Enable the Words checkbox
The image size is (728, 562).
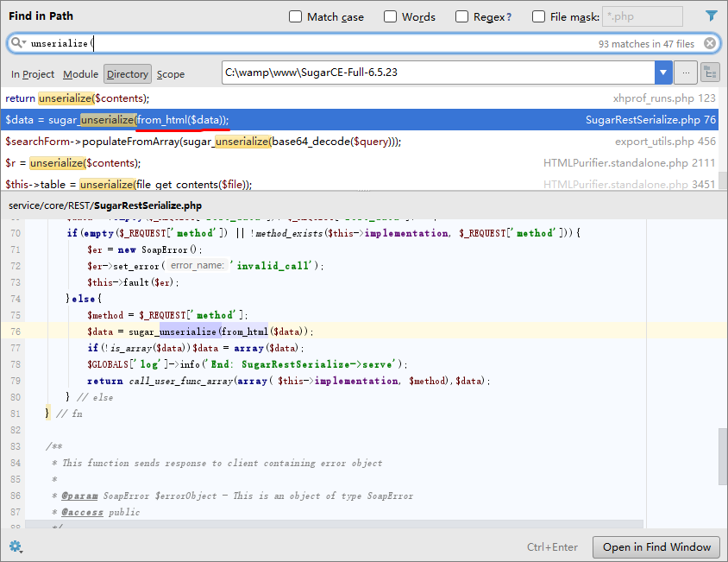(x=390, y=16)
